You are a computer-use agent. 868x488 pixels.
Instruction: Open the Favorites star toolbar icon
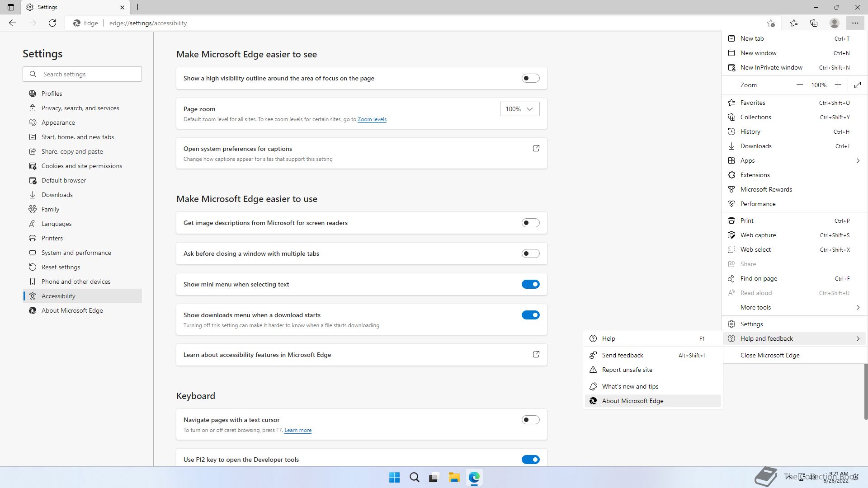pyautogui.click(x=794, y=23)
